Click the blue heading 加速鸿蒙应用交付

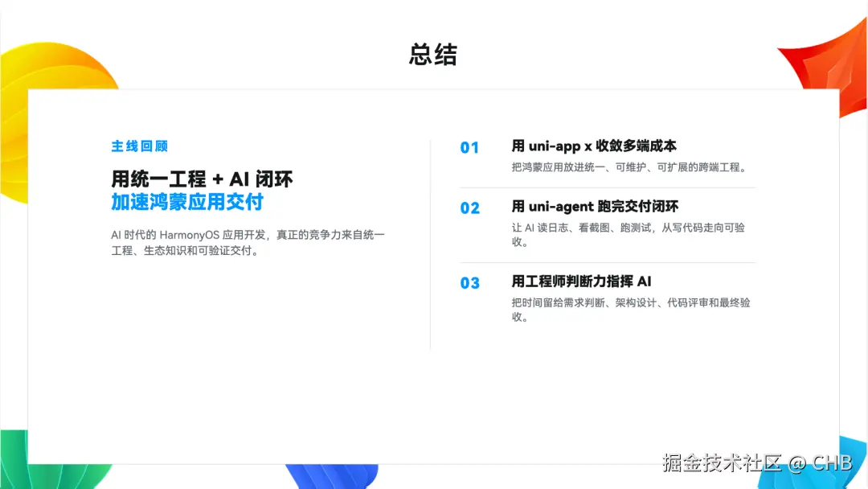coord(187,202)
